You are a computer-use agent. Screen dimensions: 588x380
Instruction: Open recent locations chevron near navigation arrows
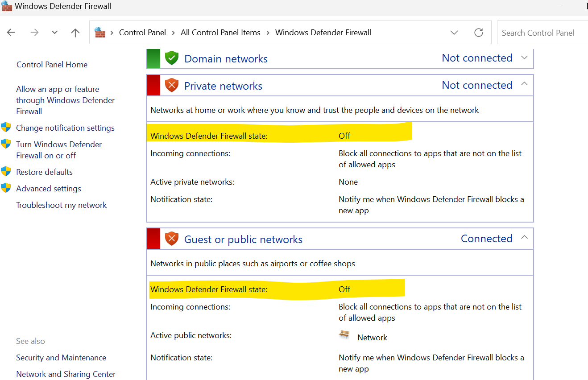54,33
